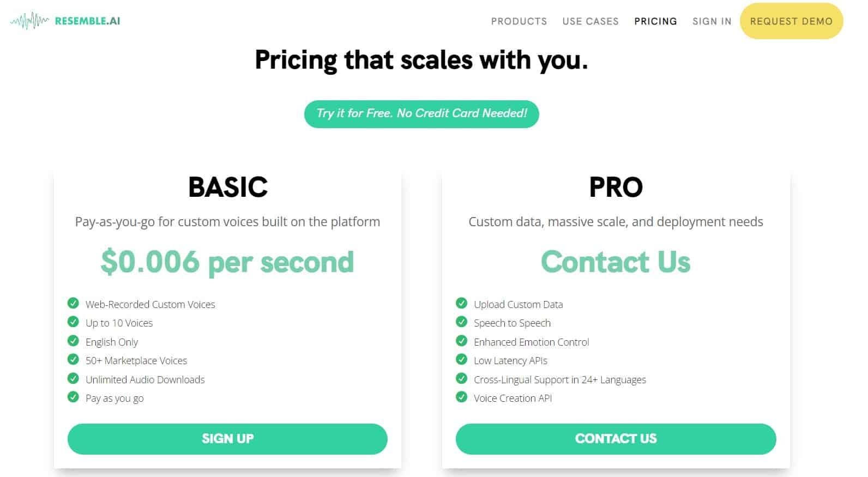Click Try it for Free banner button
Screen dimensions: 868x477
click(x=421, y=114)
